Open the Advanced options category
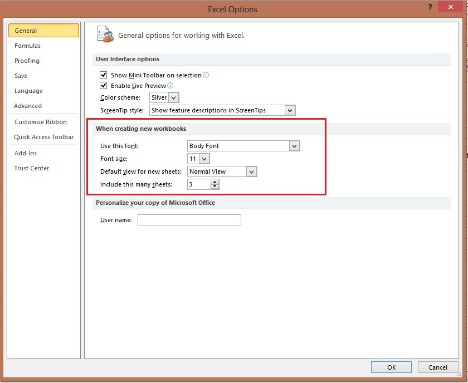Image resolution: width=468 pixels, height=383 pixels. click(28, 106)
